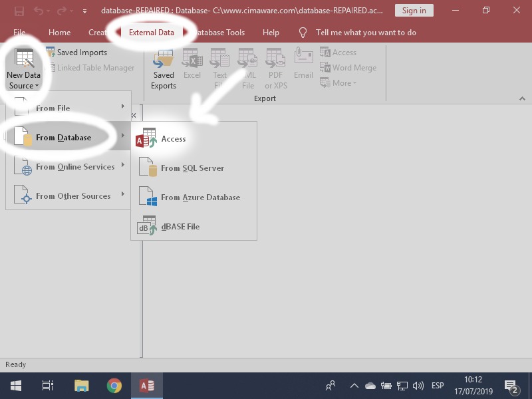Export to XML File
Screen dimensions: 532x399
coord(247,69)
